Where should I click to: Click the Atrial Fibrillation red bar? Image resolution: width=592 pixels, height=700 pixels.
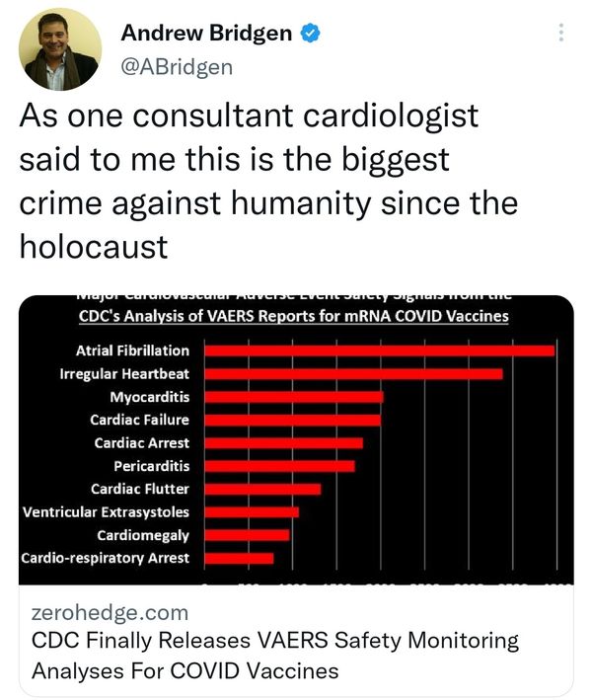click(380, 350)
